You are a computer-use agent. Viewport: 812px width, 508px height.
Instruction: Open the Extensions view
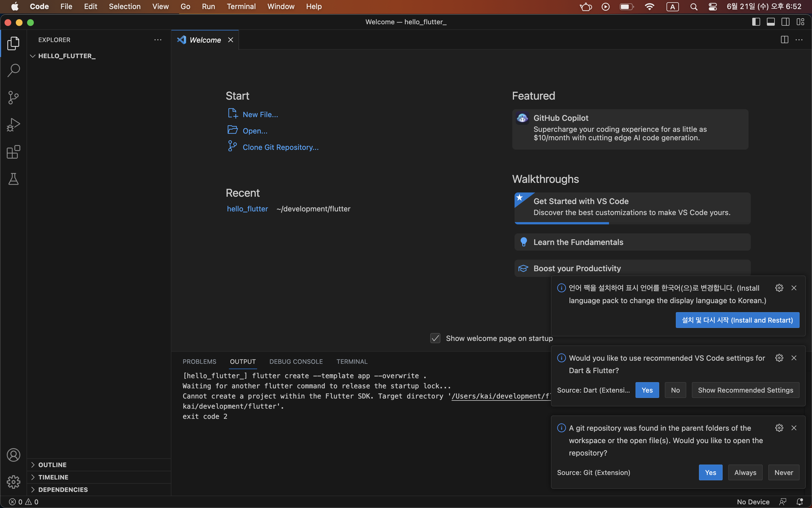(14, 152)
